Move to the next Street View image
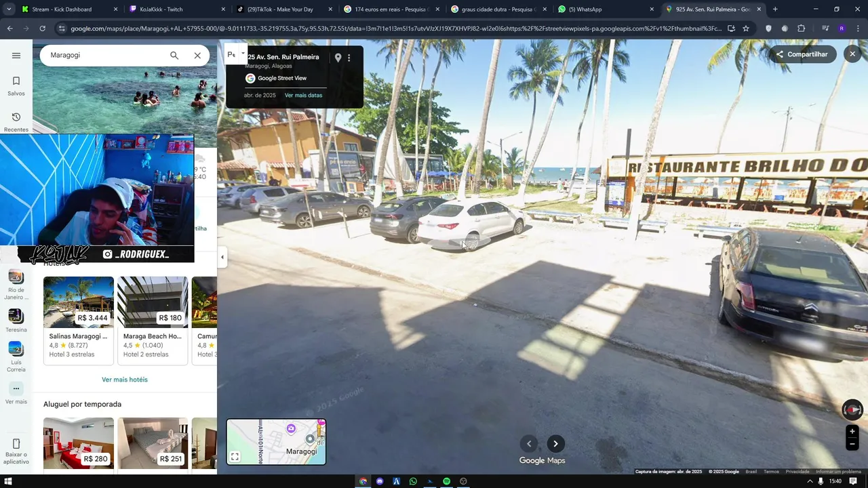Viewport: 868px width, 488px height. point(555,444)
